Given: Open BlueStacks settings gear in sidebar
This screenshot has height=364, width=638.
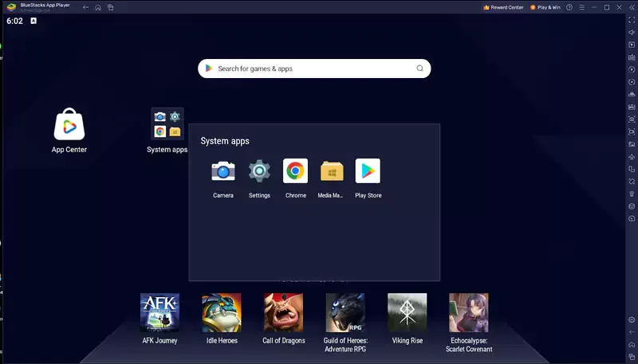Looking at the screenshot, I should point(632,319).
